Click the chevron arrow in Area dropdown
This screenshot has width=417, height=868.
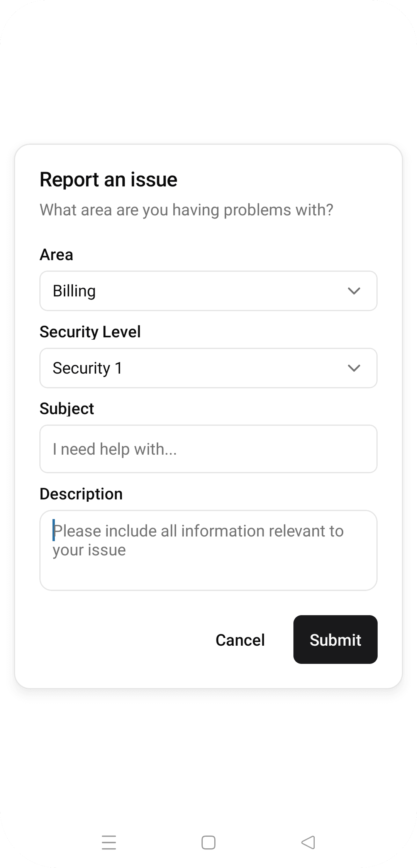[354, 291]
